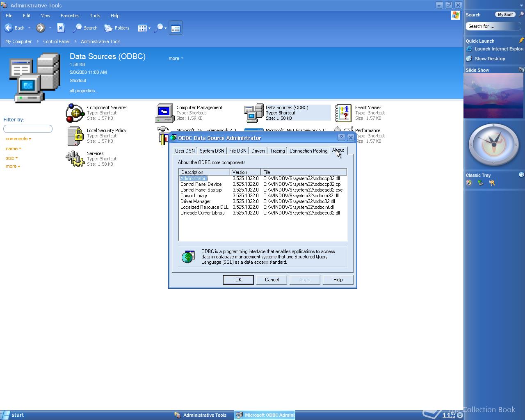525x420 pixels.
Task: Expand the name filter dropdown
Action: [14, 148]
